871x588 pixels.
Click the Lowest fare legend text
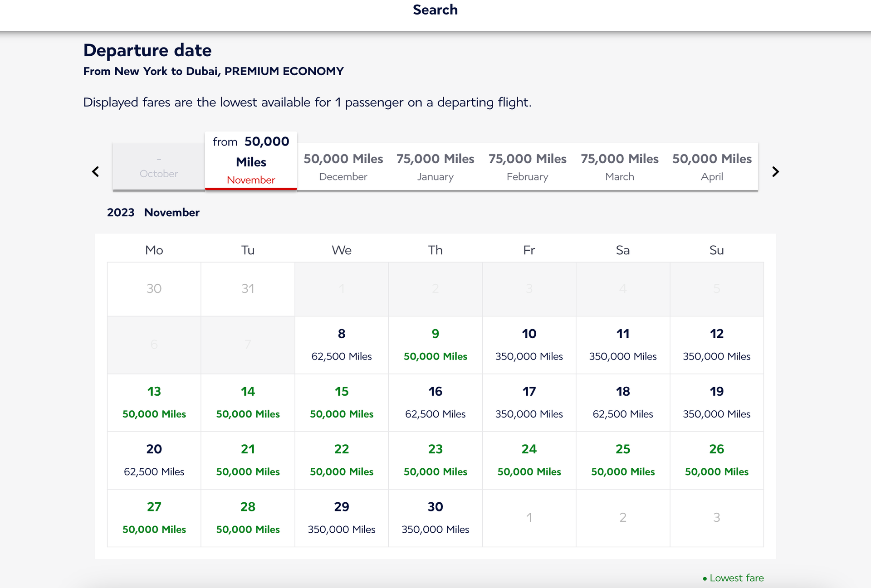pyautogui.click(x=736, y=578)
